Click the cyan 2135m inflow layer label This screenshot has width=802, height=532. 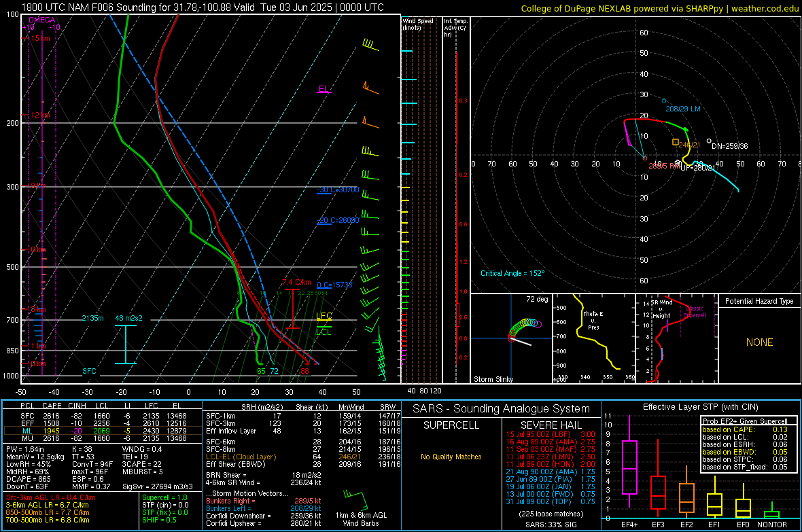(x=92, y=318)
